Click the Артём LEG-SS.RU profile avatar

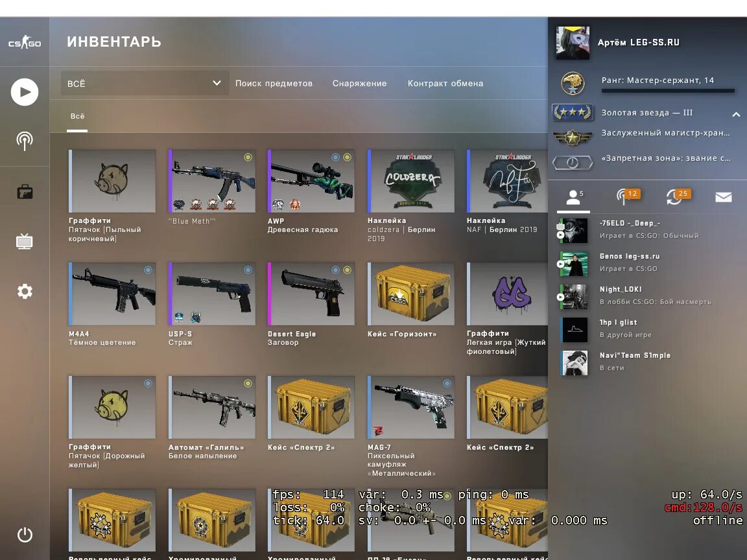click(x=573, y=43)
